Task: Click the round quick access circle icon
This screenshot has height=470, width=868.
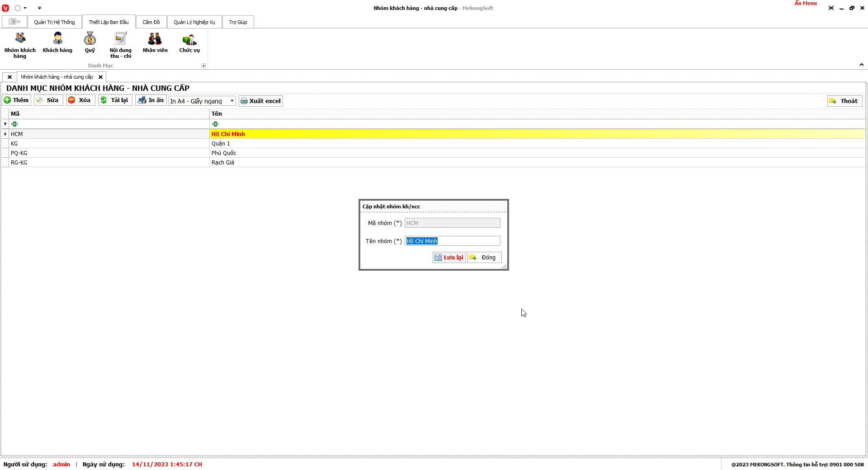Action: click(18, 8)
